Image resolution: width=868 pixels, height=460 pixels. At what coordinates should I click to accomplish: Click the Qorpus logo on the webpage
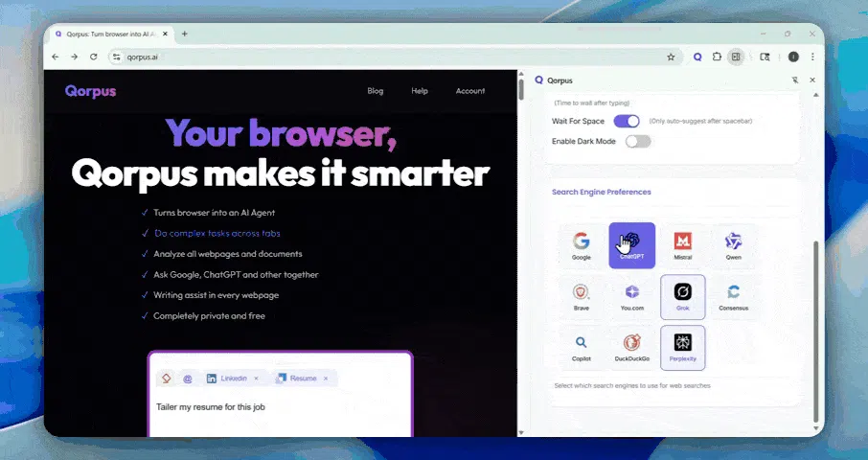[90, 91]
